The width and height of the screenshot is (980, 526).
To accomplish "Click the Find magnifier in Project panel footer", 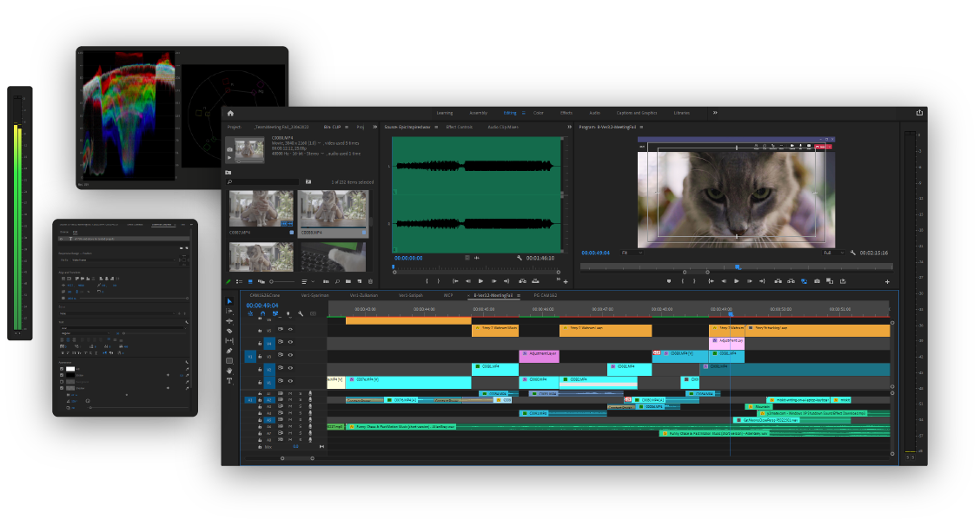I will [x=337, y=282].
